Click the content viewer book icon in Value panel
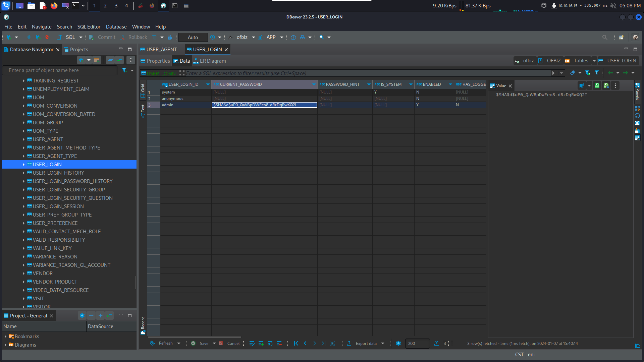Viewport: 644px width, 362px height. click(582, 85)
